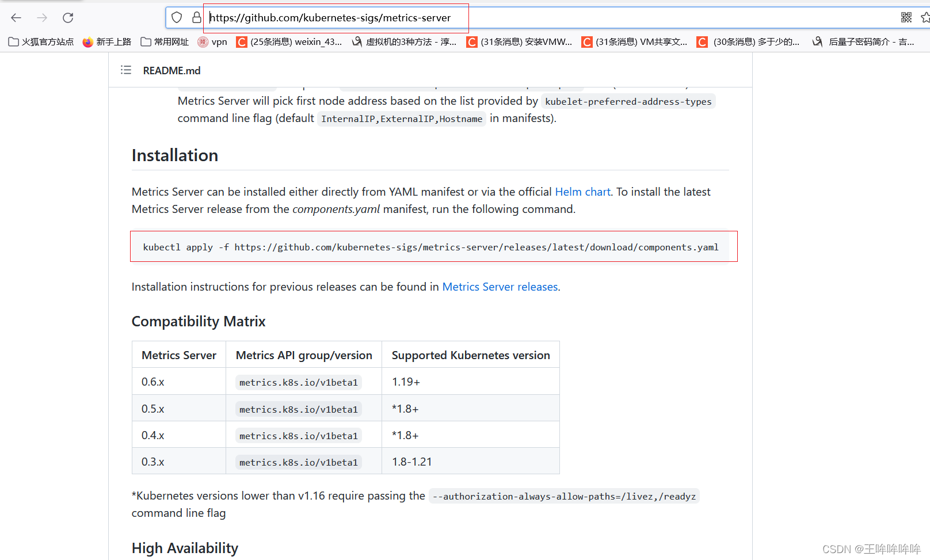Image resolution: width=930 pixels, height=560 pixels.
Task: Click the Compatibility Matrix heading
Action: pos(199,321)
